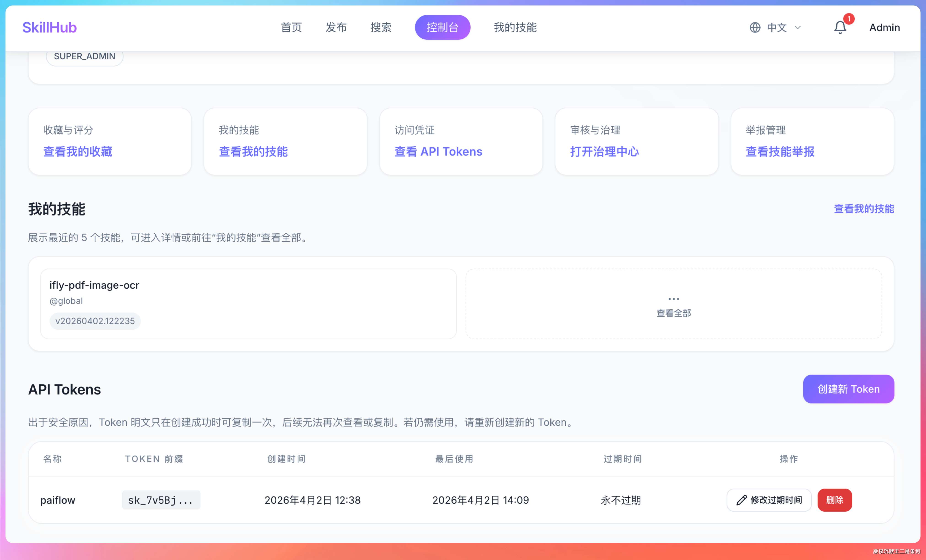This screenshot has width=926, height=560.
Task: Click the red notification badge
Action: click(849, 19)
